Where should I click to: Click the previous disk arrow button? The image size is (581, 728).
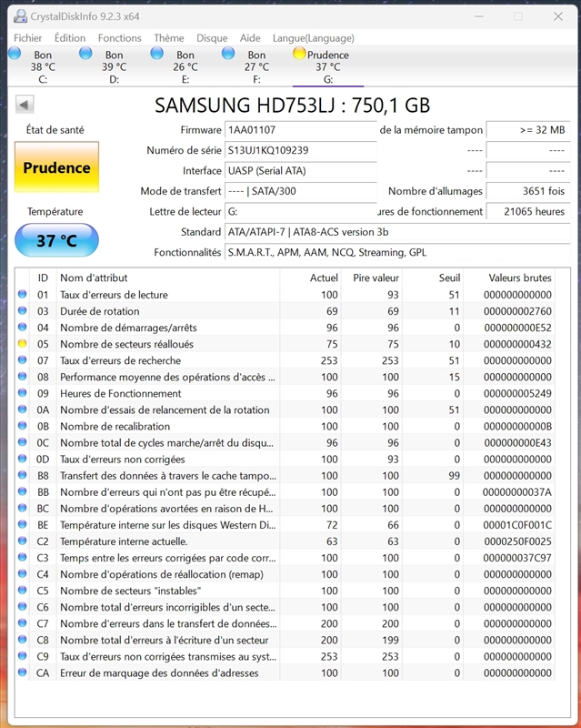(x=25, y=105)
